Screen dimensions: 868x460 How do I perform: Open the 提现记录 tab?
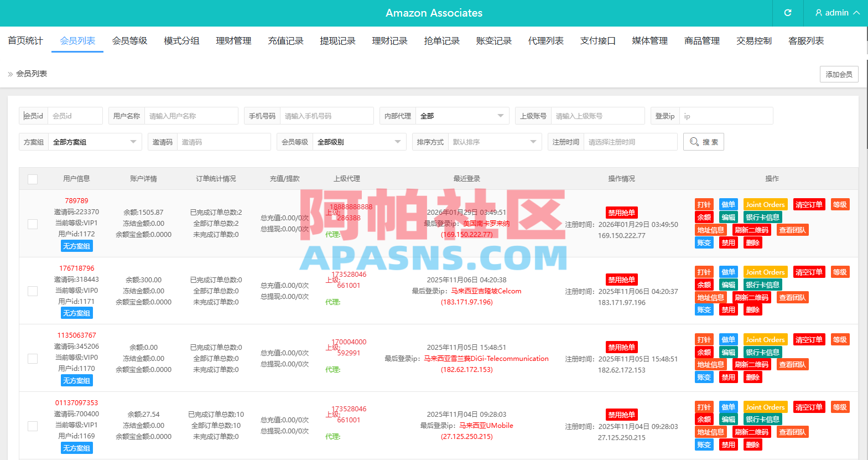(x=337, y=40)
